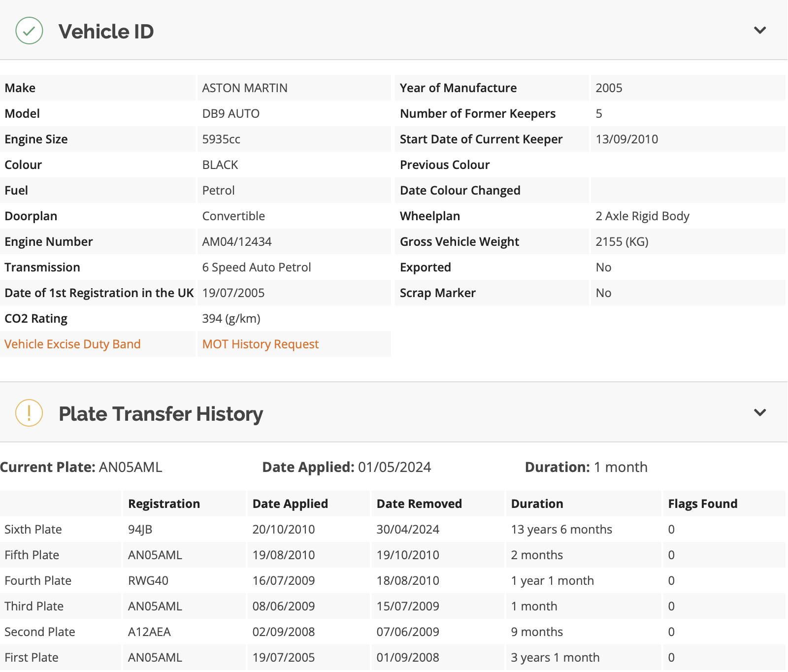Click registration A12AEA
788x672 pixels.
pos(149,632)
